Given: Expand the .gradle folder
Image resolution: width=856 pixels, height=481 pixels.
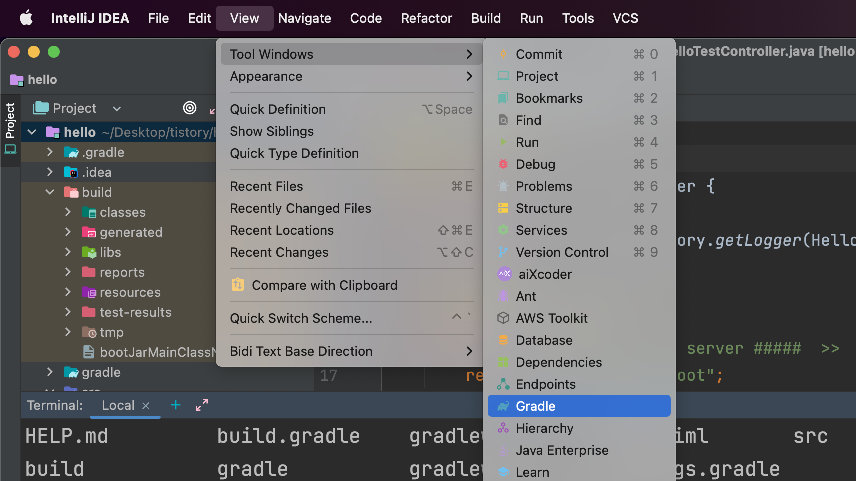Looking at the screenshot, I should 50,152.
